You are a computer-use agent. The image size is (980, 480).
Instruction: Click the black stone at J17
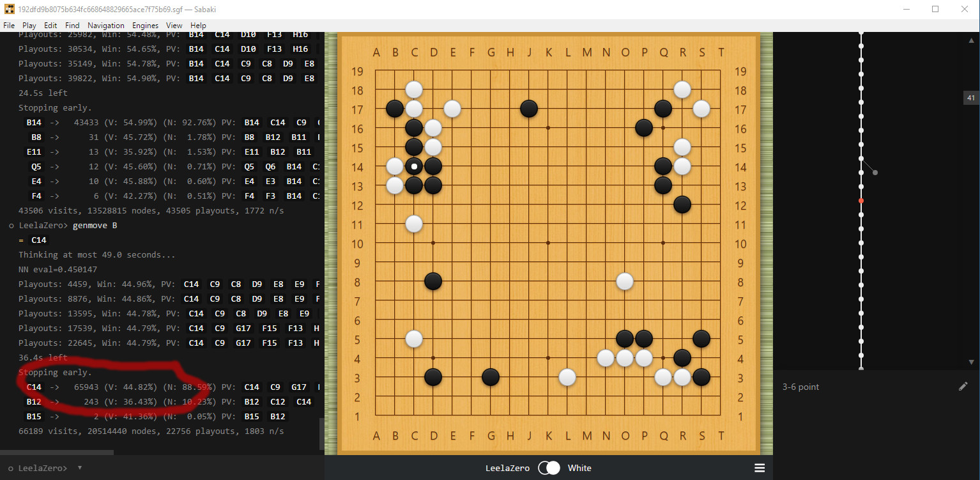click(529, 109)
